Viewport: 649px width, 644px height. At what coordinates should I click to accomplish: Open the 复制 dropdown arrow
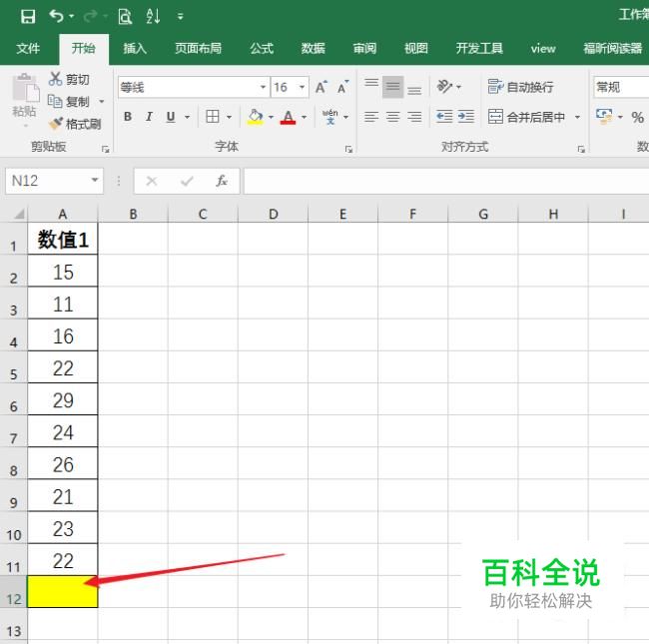[x=102, y=101]
